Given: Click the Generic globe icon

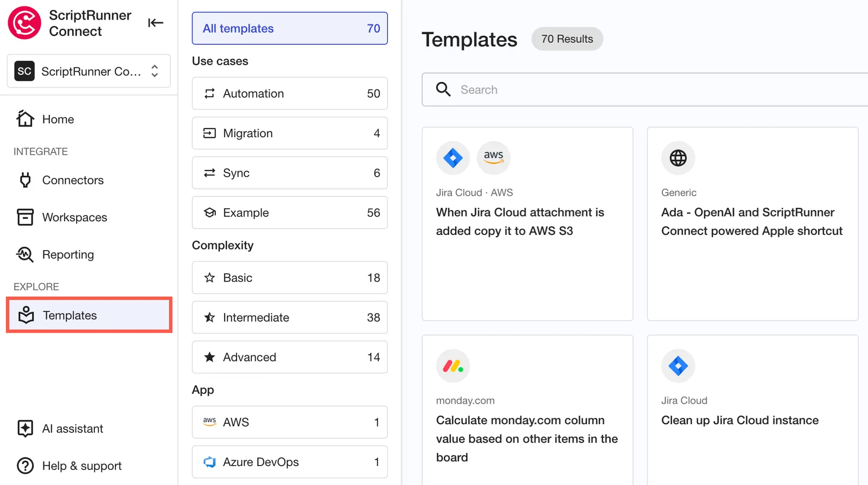Looking at the screenshot, I should click(x=678, y=158).
